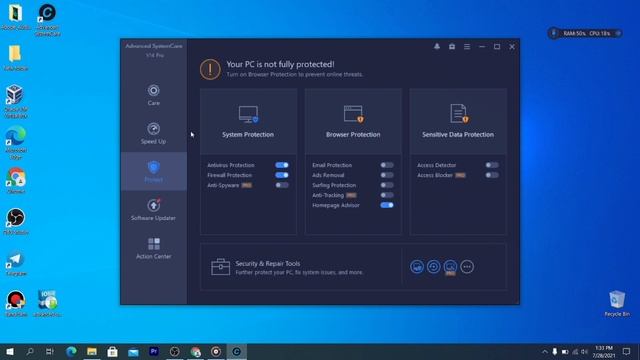The height and width of the screenshot is (360, 640).
Task: Open the Chrome desktop shortcut
Action: coord(16,180)
